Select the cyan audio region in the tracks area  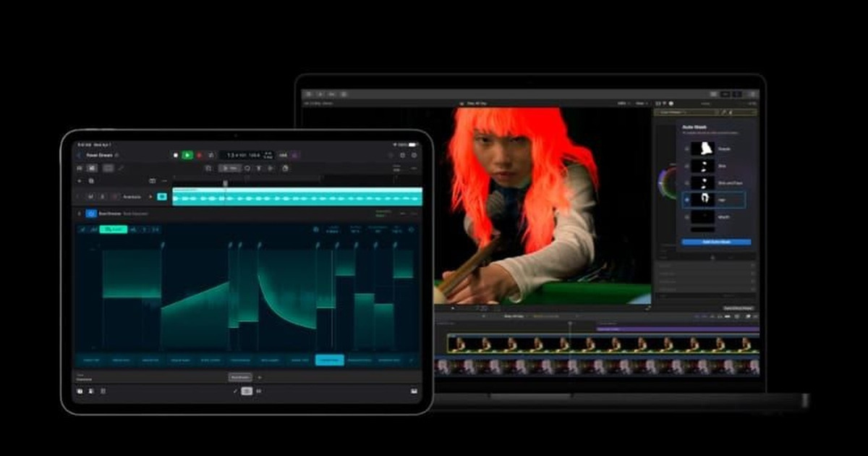pos(296,196)
